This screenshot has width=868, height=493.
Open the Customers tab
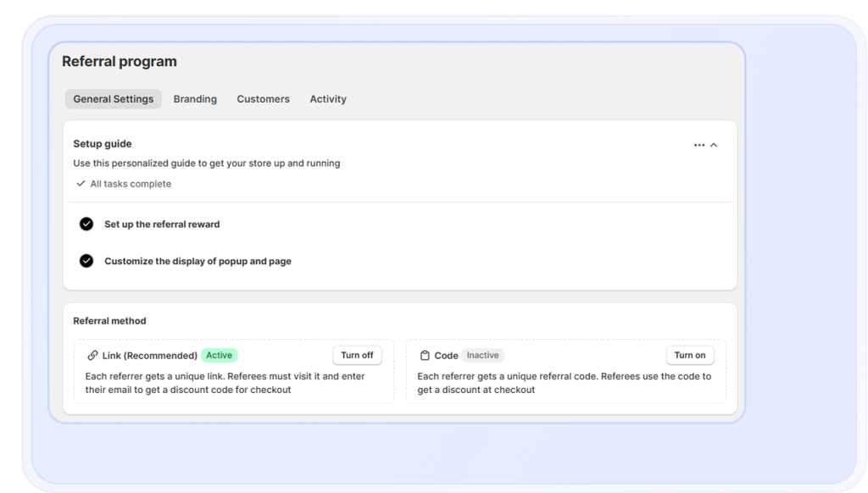[x=263, y=98]
